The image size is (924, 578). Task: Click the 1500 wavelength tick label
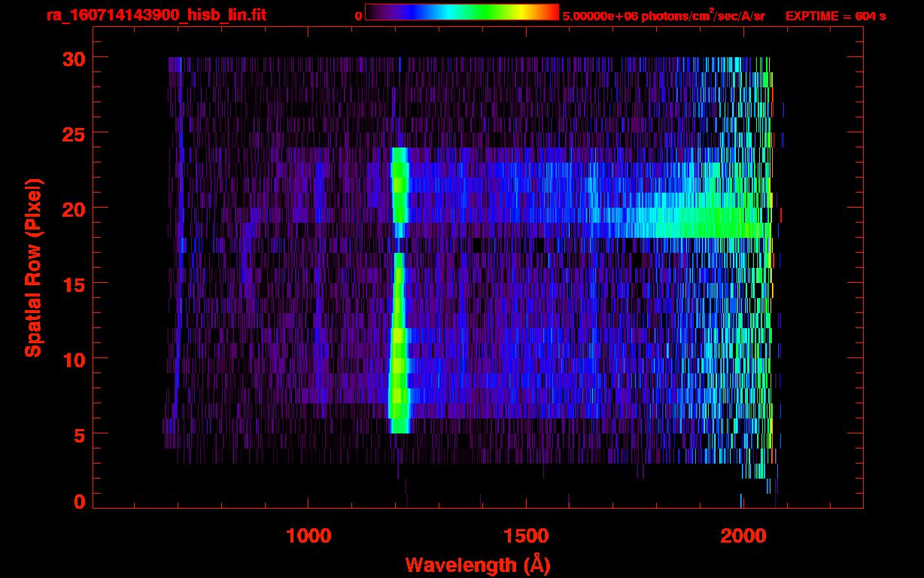(x=525, y=536)
